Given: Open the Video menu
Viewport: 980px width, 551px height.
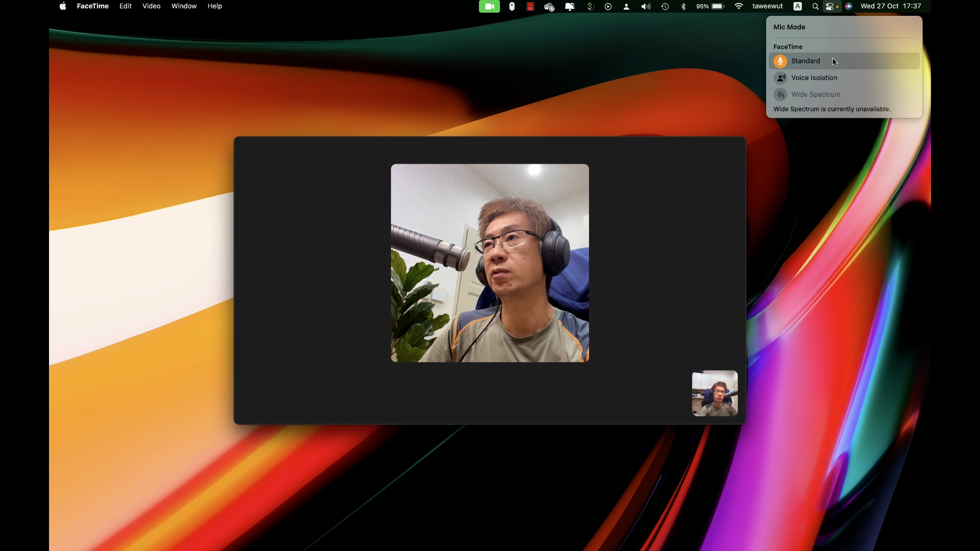Looking at the screenshot, I should pos(151,7).
